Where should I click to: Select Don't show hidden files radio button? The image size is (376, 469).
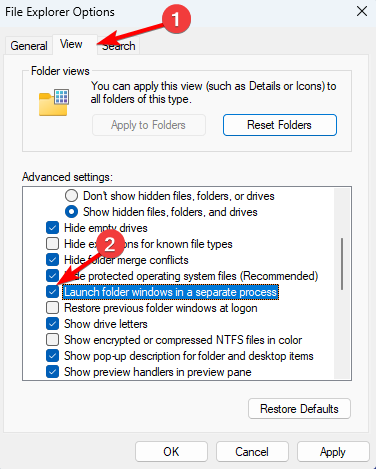(71, 196)
